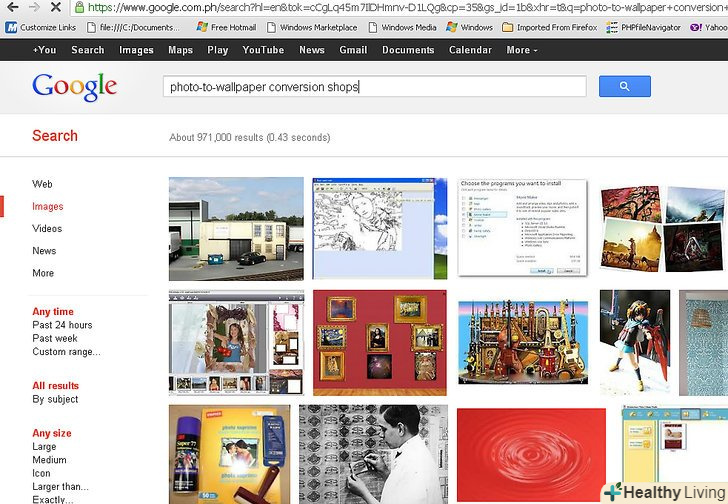
Task: Filter results to Past 24 hours
Action: 62,325
